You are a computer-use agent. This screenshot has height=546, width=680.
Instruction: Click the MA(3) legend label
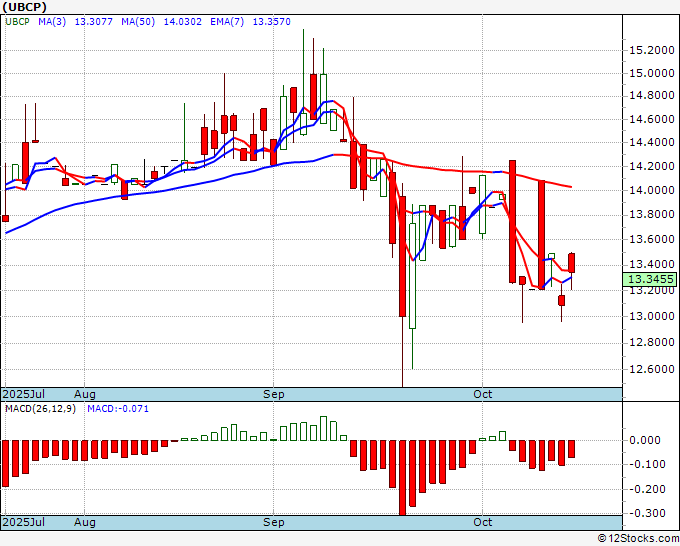52,22
